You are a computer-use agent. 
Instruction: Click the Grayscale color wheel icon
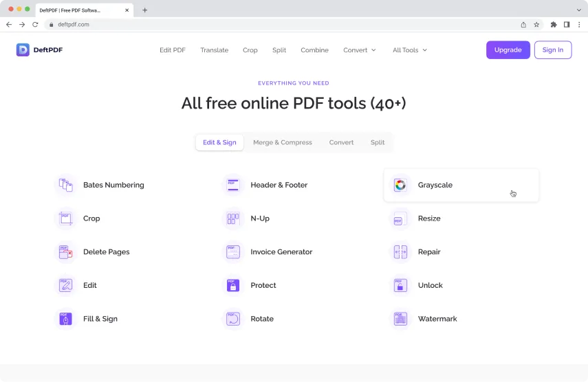(x=400, y=185)
